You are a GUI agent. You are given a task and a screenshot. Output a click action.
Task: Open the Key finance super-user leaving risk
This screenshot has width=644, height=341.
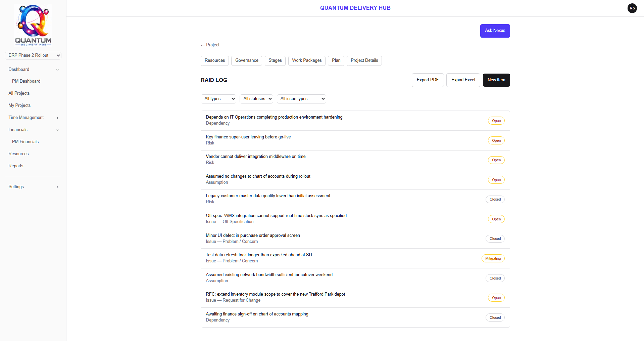[355, 140]
